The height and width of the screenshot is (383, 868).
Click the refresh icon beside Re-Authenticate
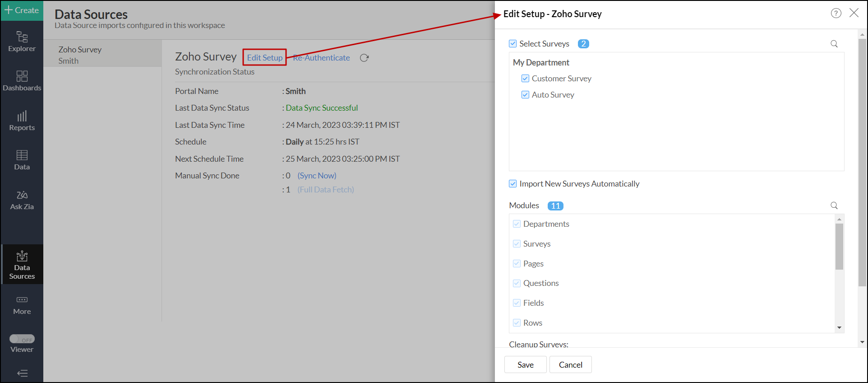364,58
